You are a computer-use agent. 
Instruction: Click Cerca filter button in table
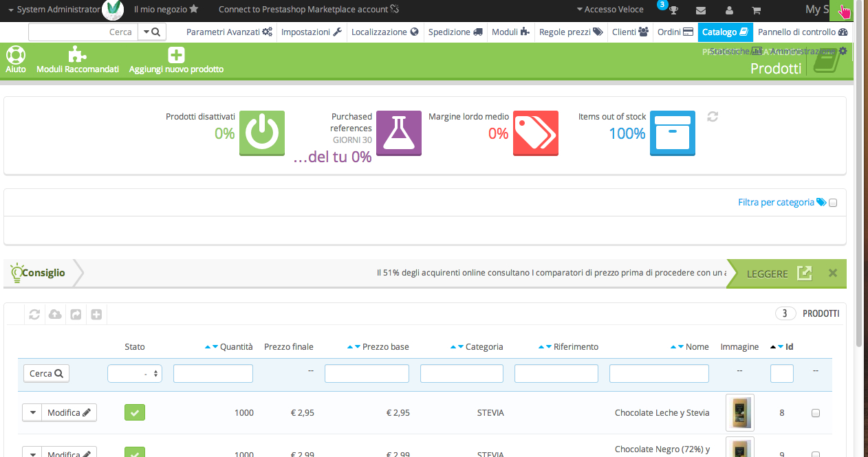(46, 373)
